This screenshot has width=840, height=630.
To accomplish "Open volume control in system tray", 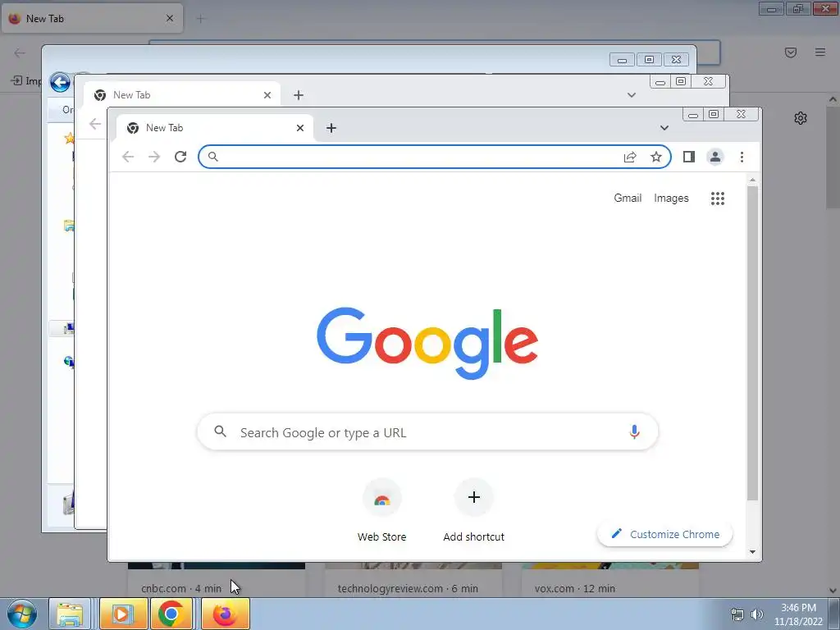I will (757, 614).
